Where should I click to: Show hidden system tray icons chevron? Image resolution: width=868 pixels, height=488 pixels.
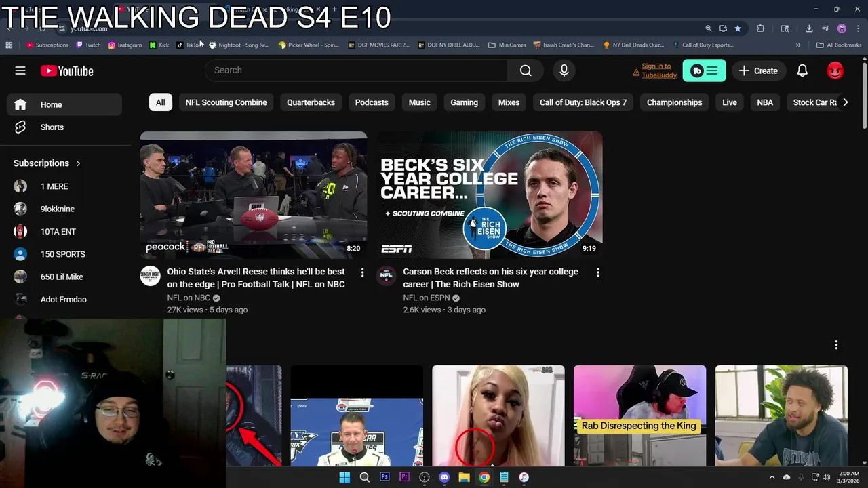coord(772,477)
